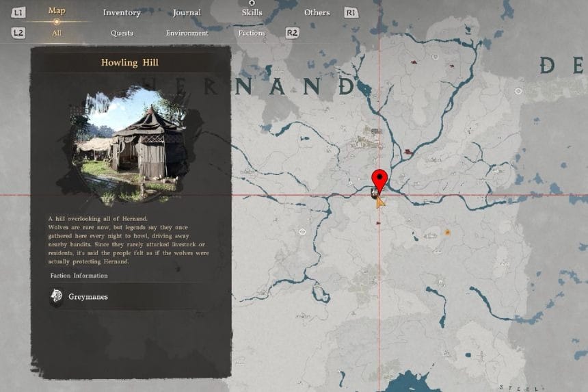
Task: Click the orange marker on the map
Action: point(447,233)
